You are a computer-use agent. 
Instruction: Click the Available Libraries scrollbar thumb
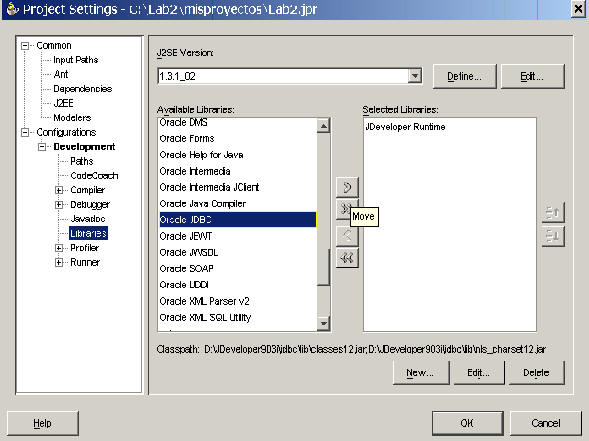coord(323,267)
